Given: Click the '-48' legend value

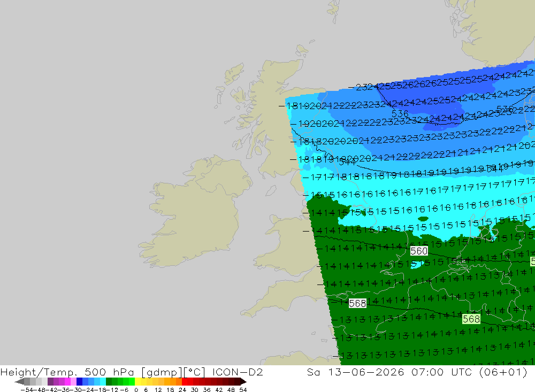Looking at the screenshot, I should pyautogui.click(x=40, y=390).
